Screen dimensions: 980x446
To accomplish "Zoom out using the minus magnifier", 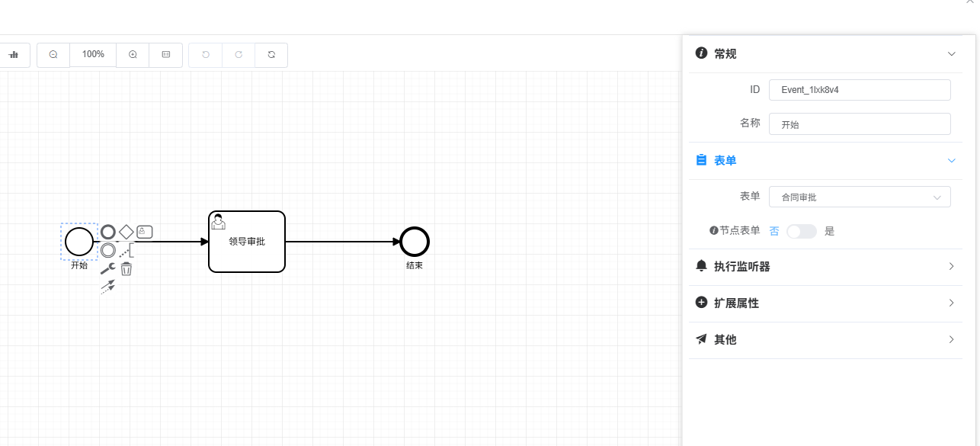I will 53,55.
